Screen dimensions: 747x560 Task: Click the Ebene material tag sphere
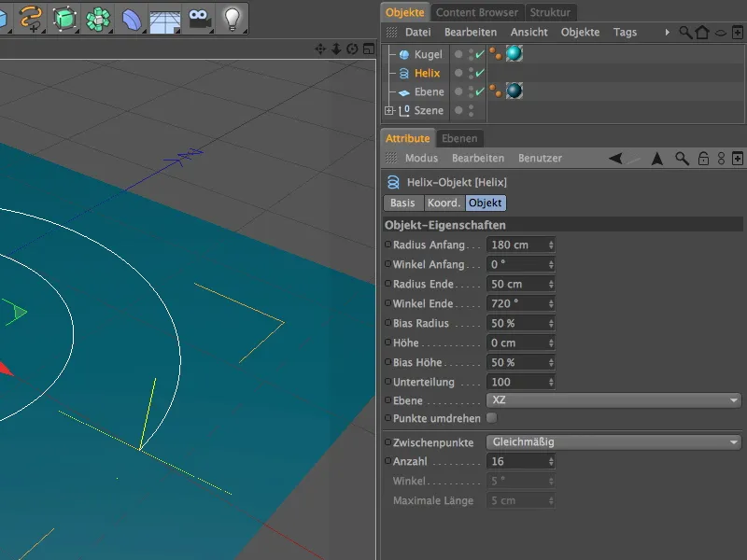click(514, 91)
